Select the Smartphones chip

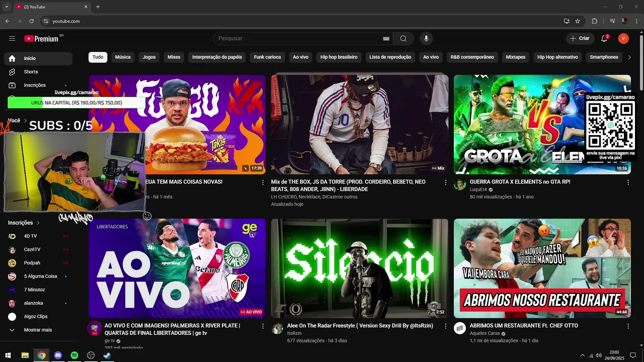tap(604, 57)
